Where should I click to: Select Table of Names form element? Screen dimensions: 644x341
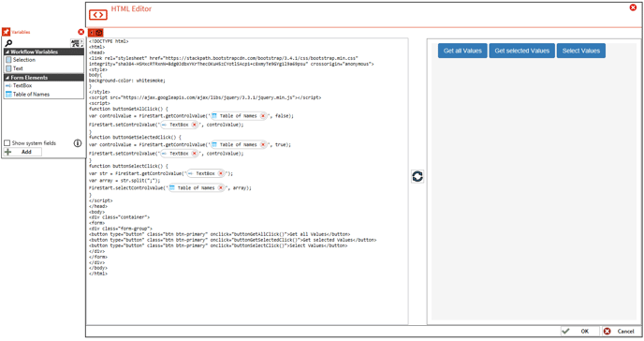click(x=44, y=94)
